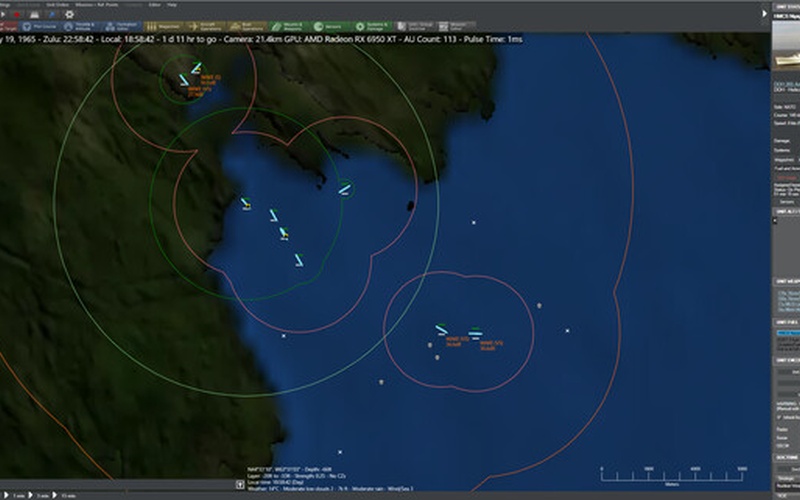Open the Magazines window
The width and height of the screenshot is (800, 500).
click(163, 26)
